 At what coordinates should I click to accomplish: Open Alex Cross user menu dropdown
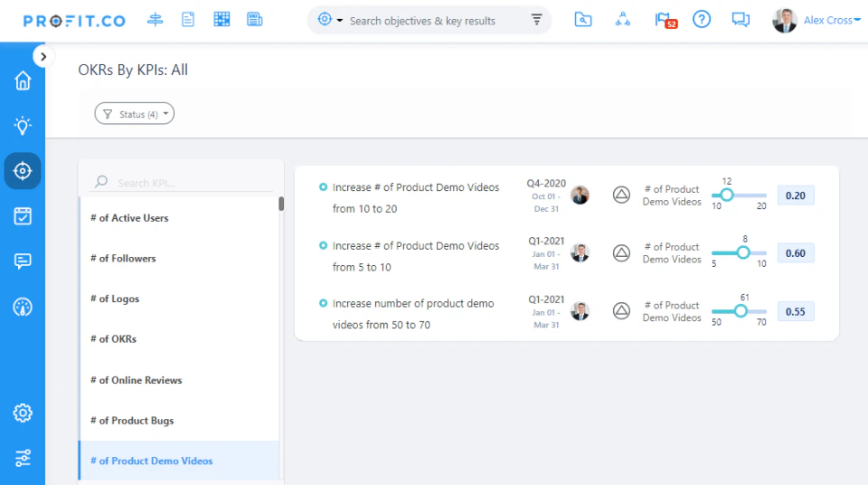click(x=832, y=21)
